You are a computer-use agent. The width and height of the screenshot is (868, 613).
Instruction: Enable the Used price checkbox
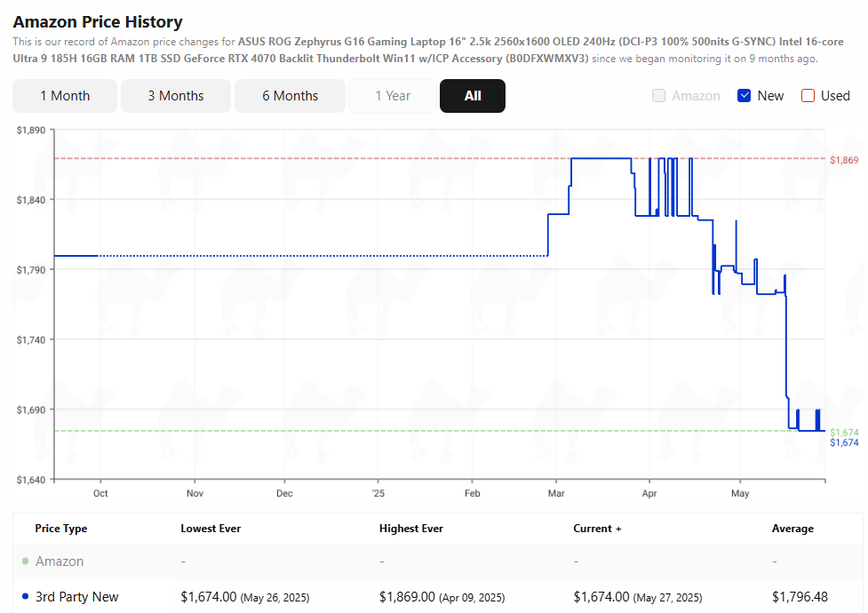(x=808, y=96)
